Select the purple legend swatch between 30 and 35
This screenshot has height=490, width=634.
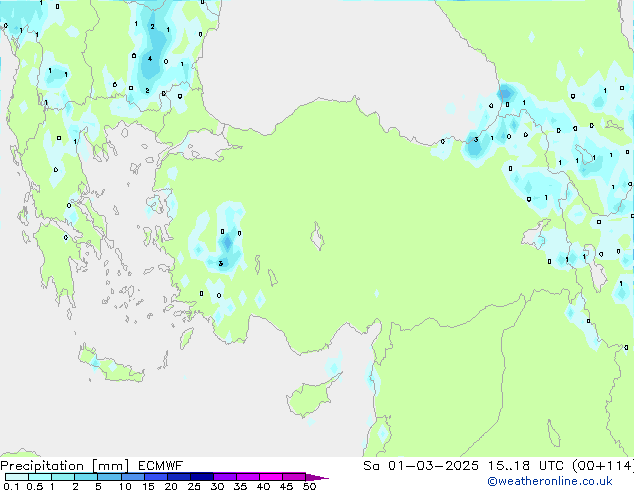(225, 477)
